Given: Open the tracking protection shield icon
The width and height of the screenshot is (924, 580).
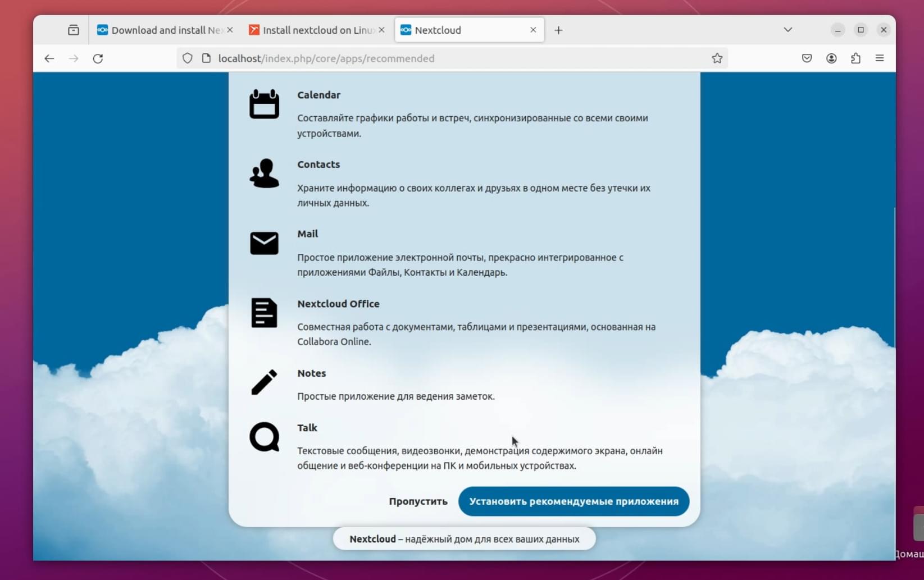Looking at the screenshot, I should pos(188,58).
